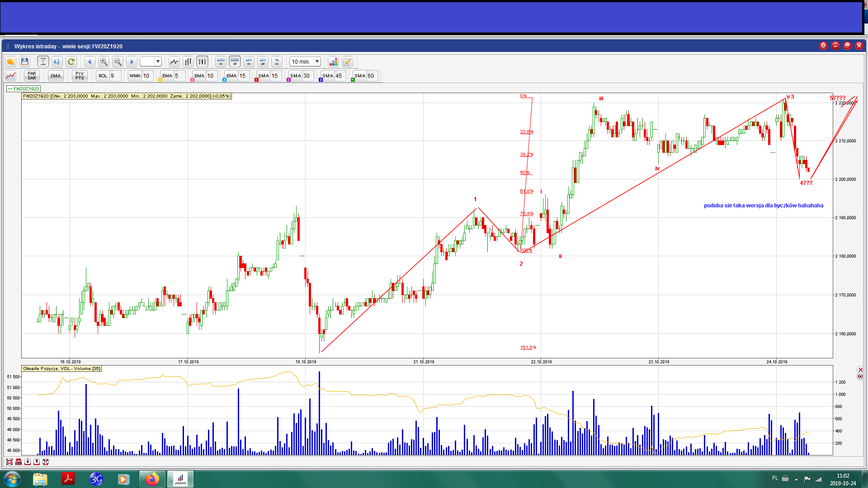The image size is (868, 488).
Task: Click the zoom out magnifier icon
Action: (118, 61)
